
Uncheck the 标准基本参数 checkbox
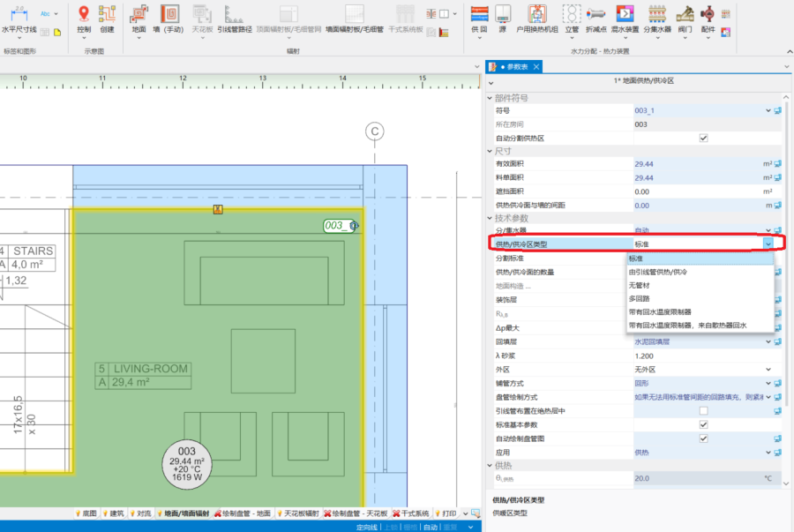click(703, 424)
